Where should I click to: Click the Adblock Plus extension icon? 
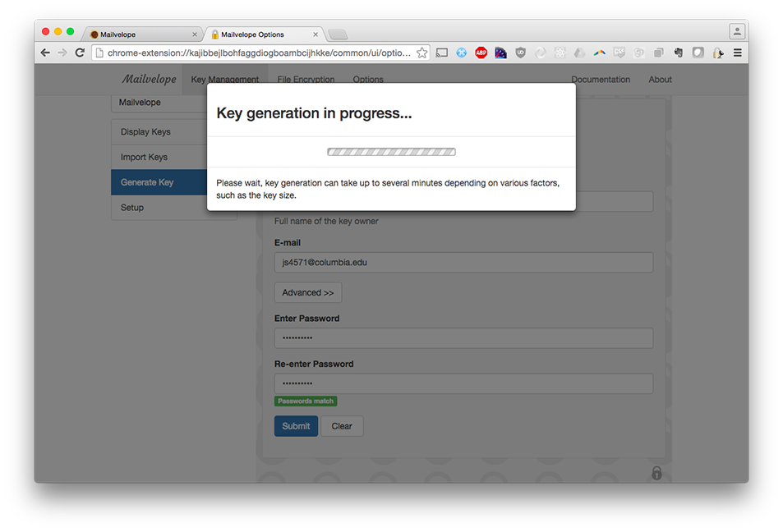[x=481, y=53]
